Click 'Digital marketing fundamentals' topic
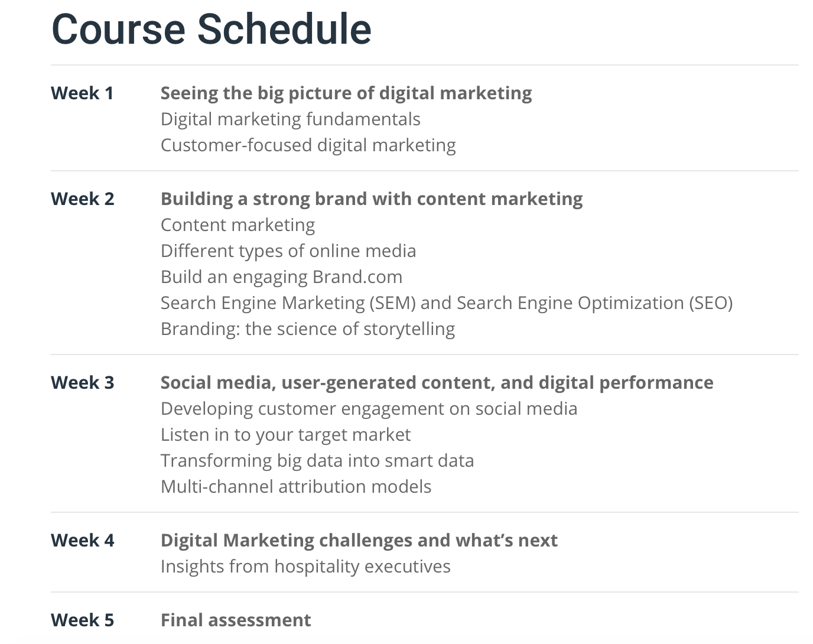The height and width of the screenshot is (644, 813). tap(290, 119)
